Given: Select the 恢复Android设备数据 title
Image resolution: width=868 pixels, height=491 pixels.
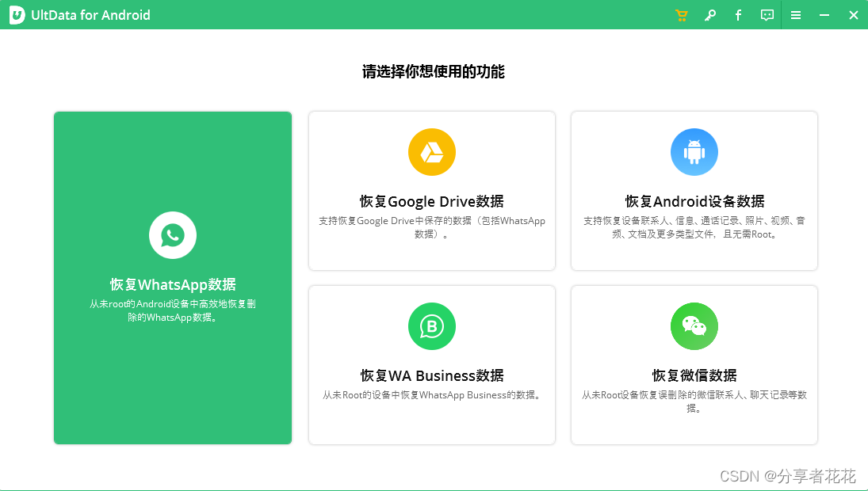Looking at the screenshot, I should pyautogui.click(x=694, y=201).
